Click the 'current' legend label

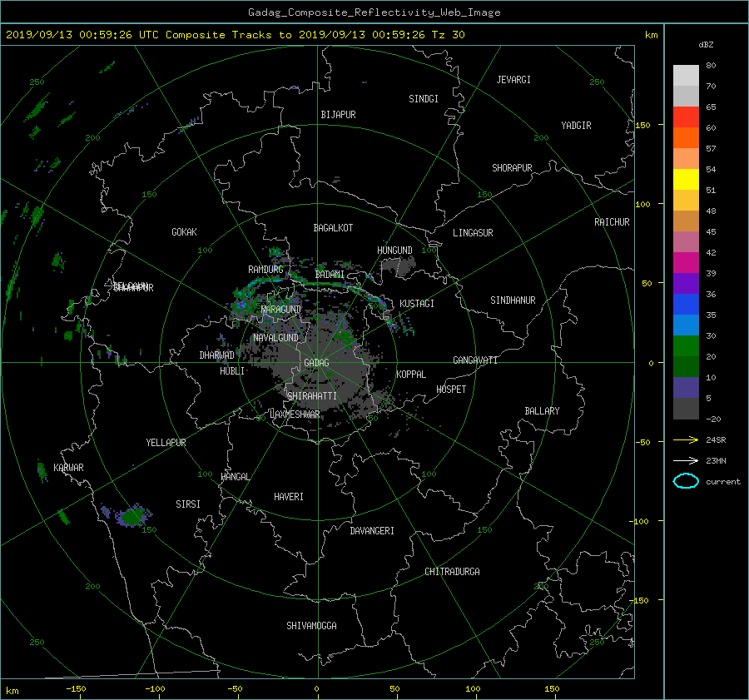[722, 482]
